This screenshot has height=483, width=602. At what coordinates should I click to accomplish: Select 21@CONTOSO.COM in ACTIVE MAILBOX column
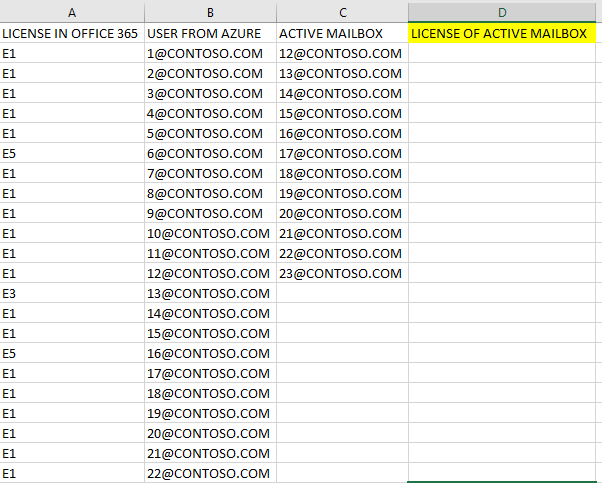tap(342, 233)
